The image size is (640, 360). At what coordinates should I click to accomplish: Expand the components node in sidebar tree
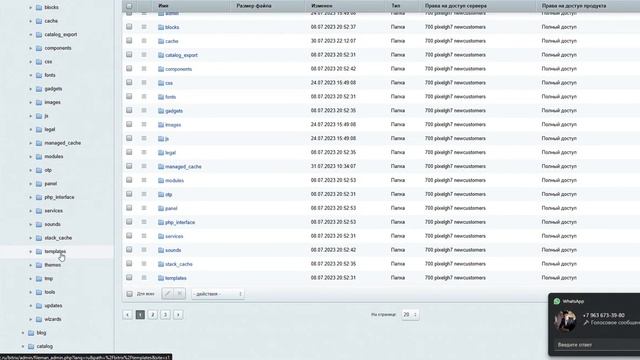30,48
